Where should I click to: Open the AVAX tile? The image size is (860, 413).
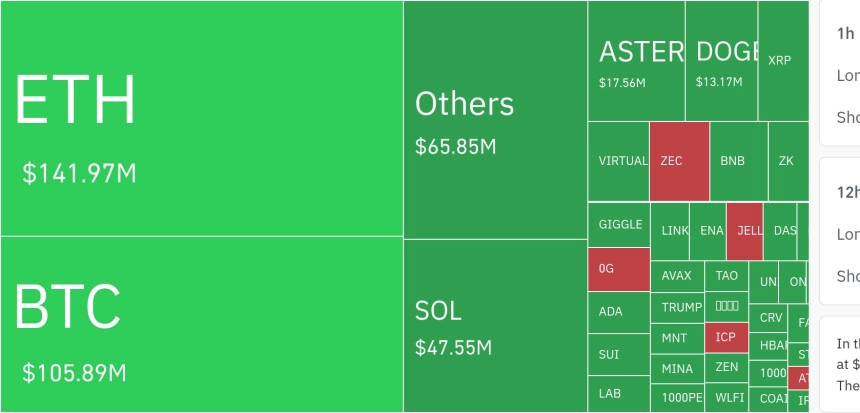point(677,276)
